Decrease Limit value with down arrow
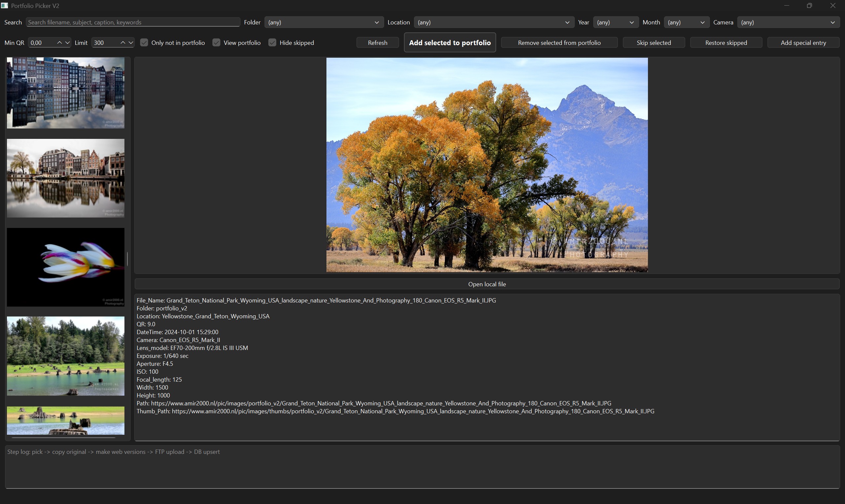The width and height of the screenshot is (845, 504). pos(131,43)
